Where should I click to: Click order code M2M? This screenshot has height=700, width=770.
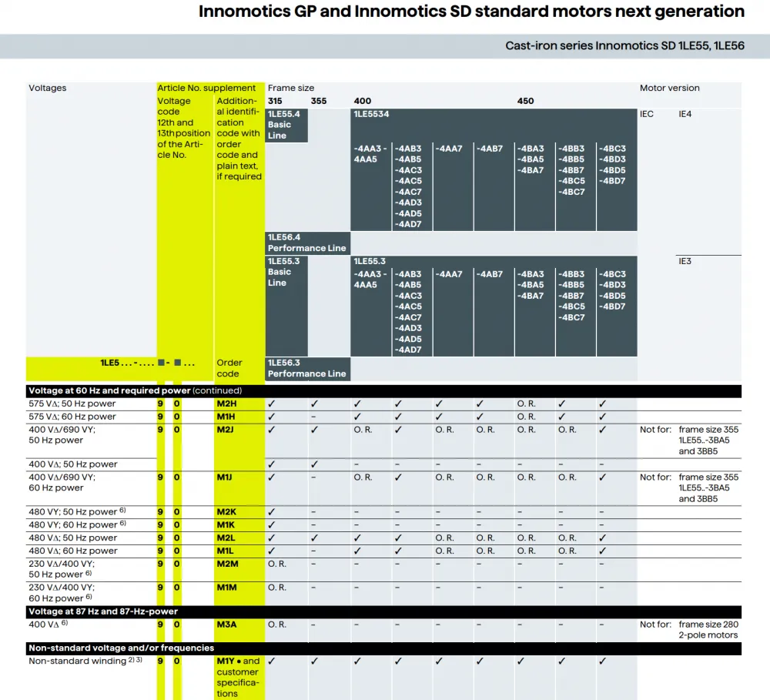point(227,564)
